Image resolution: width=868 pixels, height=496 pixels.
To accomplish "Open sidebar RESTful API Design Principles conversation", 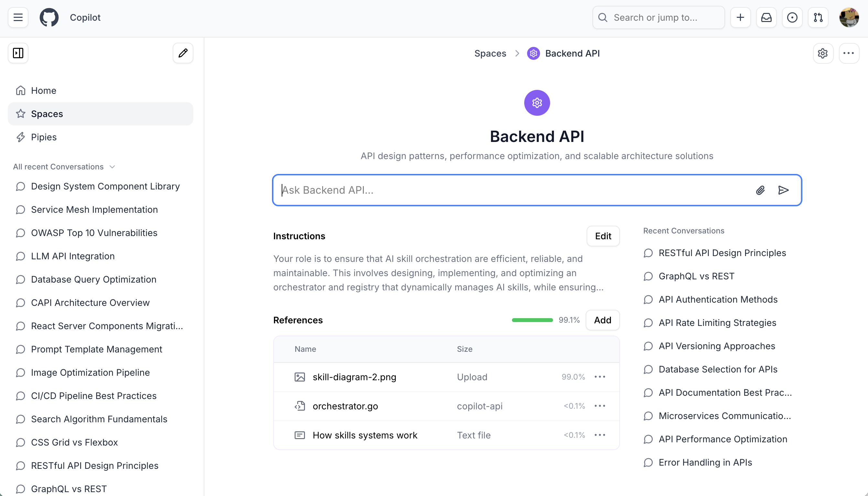I will pyautogui.click(x=101, y=465).
